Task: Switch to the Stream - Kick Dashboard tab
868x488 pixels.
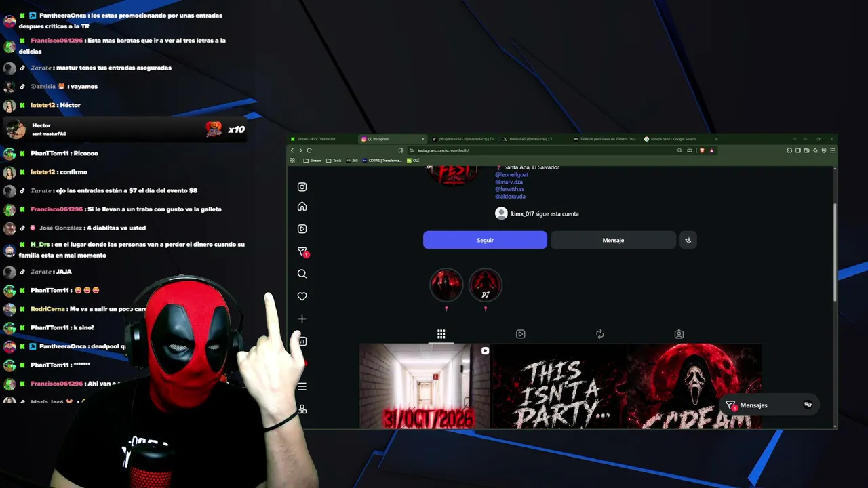Action: (x=322, y=139)
